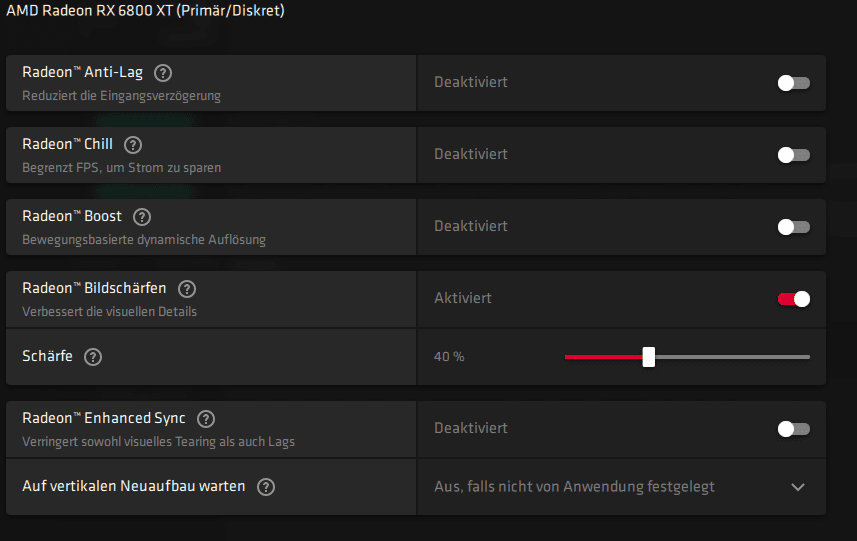The height and width of the screenshot is (541, 857).
Task: Click 'Verringert sowohl visuelles Tearing als auch Lags'
Action: pos(159,442)
